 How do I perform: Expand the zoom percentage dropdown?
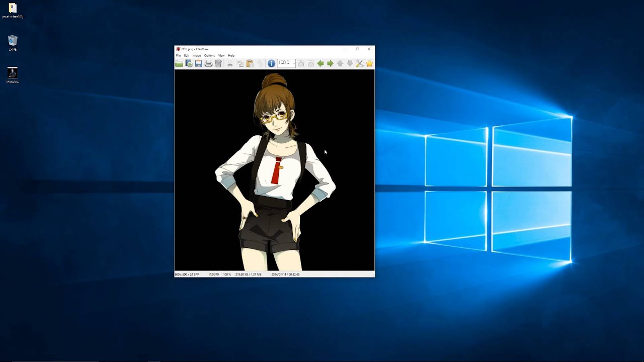click(293, 63)
